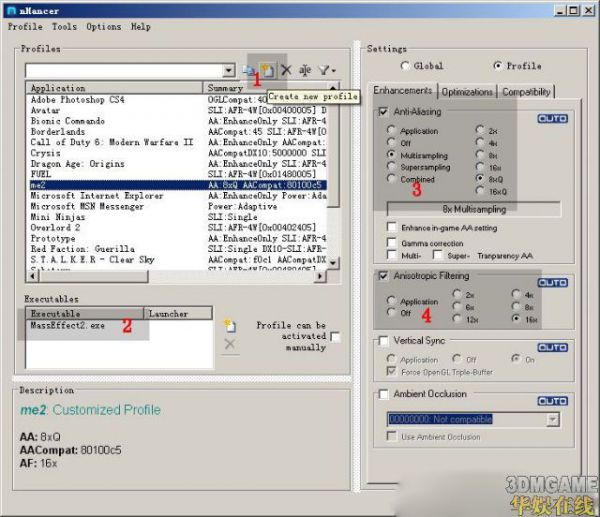
Task: Enable the Vertical Sync checkbox
Action: pos(383,341)
